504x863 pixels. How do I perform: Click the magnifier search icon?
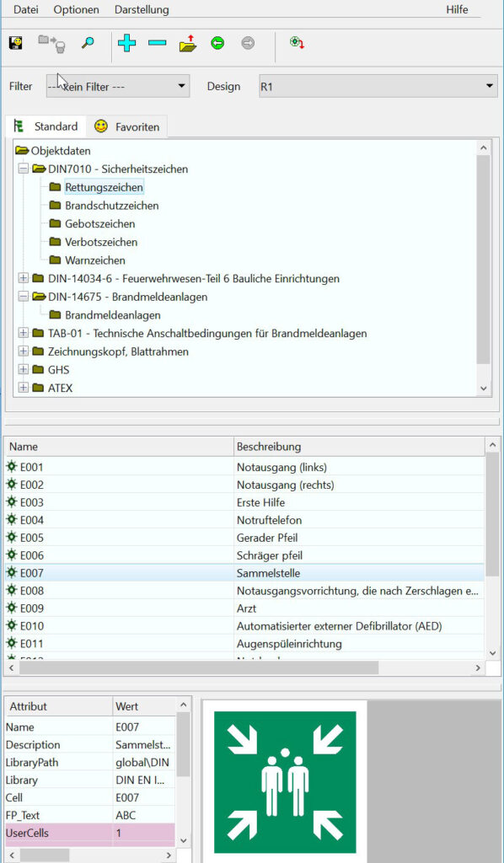(88, 43)
